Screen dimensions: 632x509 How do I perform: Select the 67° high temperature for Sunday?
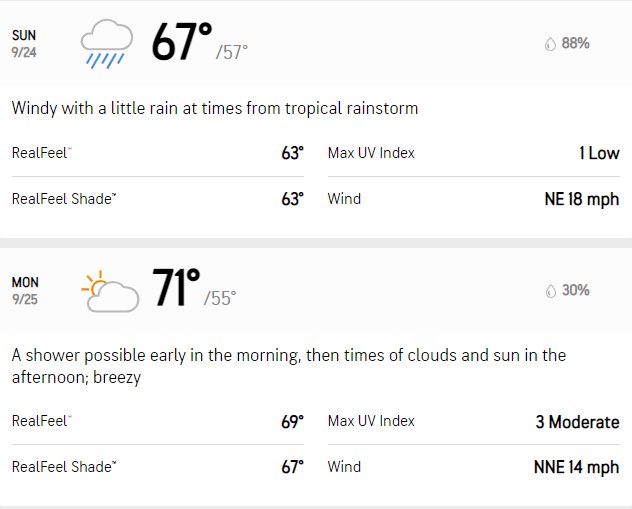(182, 41)
